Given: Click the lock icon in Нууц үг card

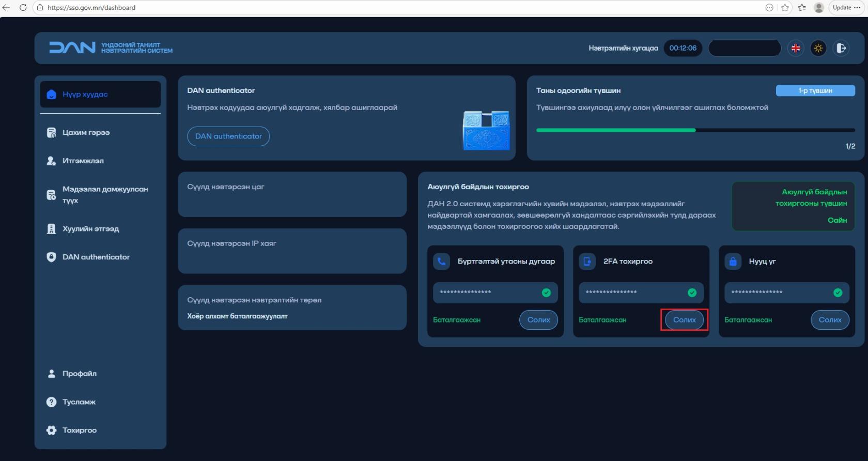Looking at the screenshot, I should (733, 262).
